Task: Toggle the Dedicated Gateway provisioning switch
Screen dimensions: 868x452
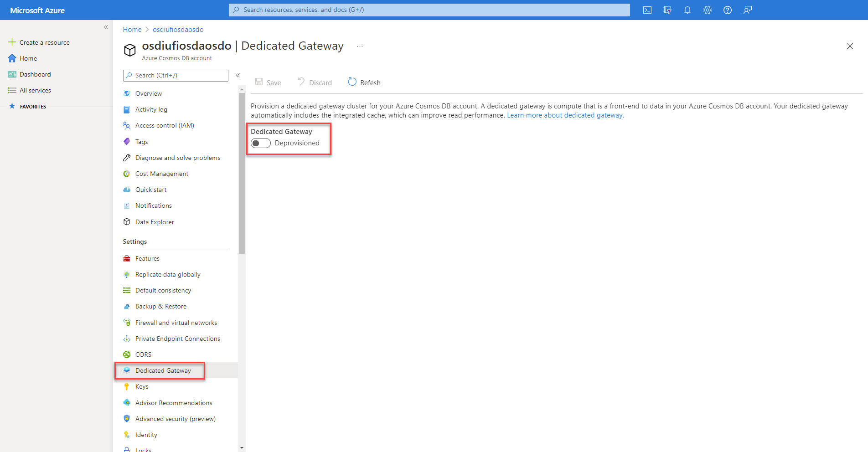Action: point(261,143)
